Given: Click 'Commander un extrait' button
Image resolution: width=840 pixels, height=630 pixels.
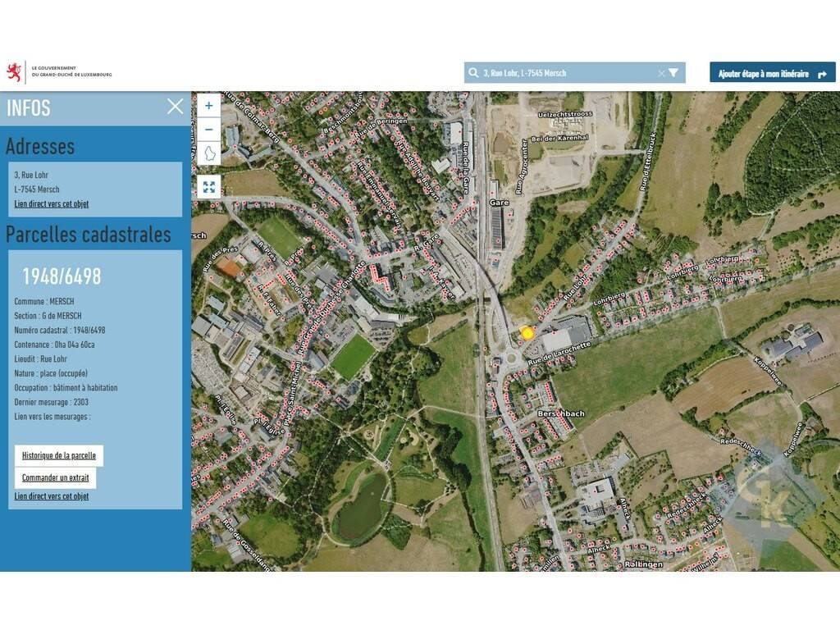Looking at the screenshot, I should pyautogui.click(x=55, y=478).
